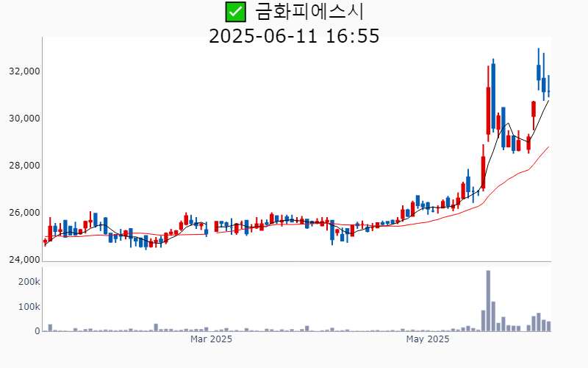
Task: Select the chart title 금화피에스시
Action: tap(309, 11)
